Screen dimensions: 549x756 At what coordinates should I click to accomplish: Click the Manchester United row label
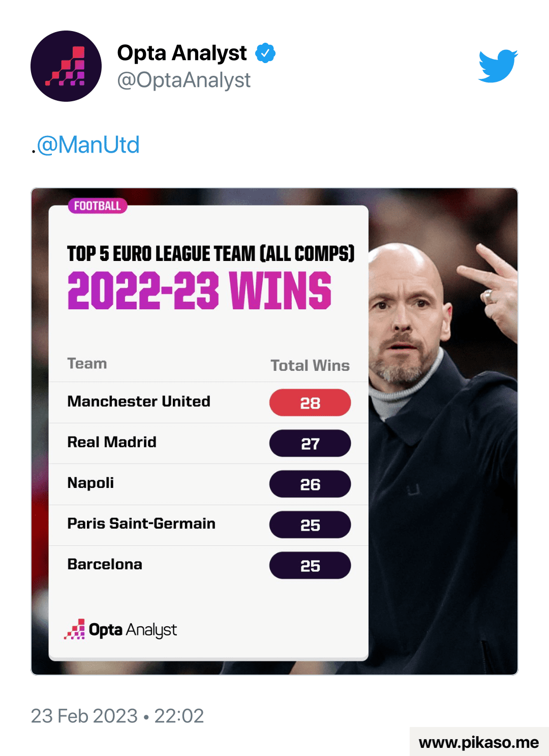pos(139,401)
